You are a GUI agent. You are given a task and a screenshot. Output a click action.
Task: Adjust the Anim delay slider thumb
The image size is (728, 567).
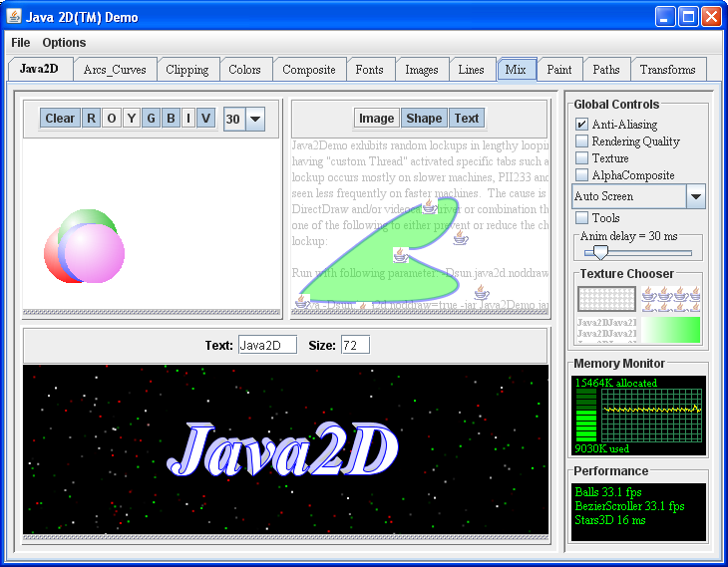click(x=600, y=252)
